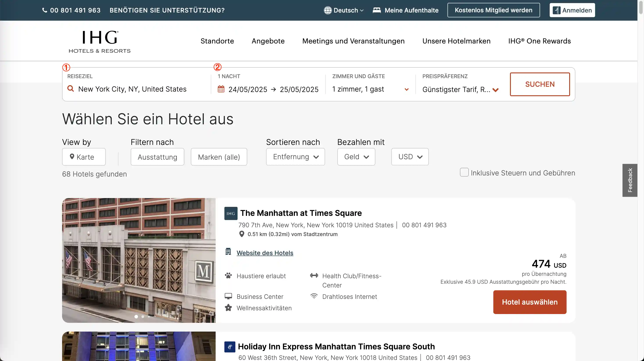Image resolution: width=644 pixels, height=361 pixels.
Task: Click the map pin icon in Karte button
Action: pyautogui.click(x=72, y=157)
